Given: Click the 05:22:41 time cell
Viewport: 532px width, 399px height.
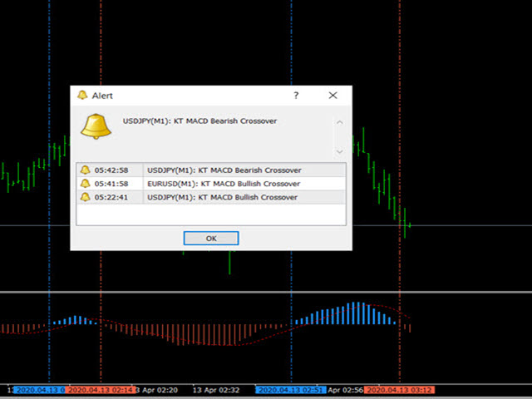Looking at the screenshot, I should pyautogui.click(x=111, y=197).
